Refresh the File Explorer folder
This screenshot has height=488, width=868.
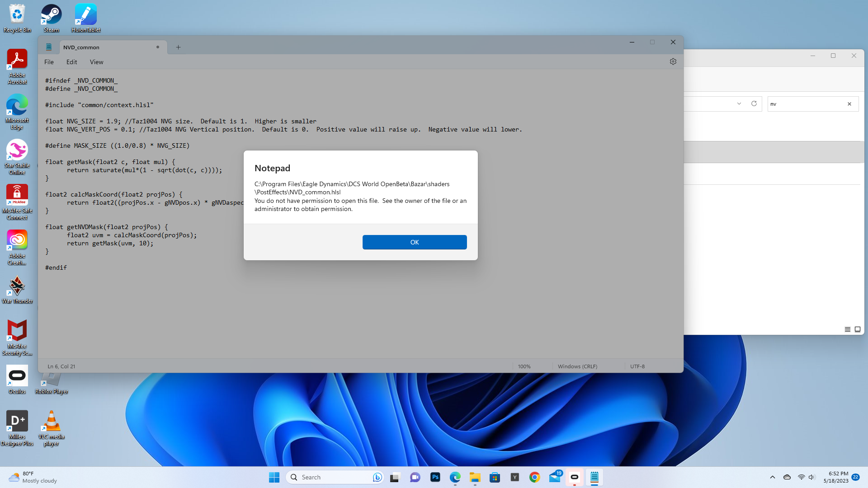(754, 103)
